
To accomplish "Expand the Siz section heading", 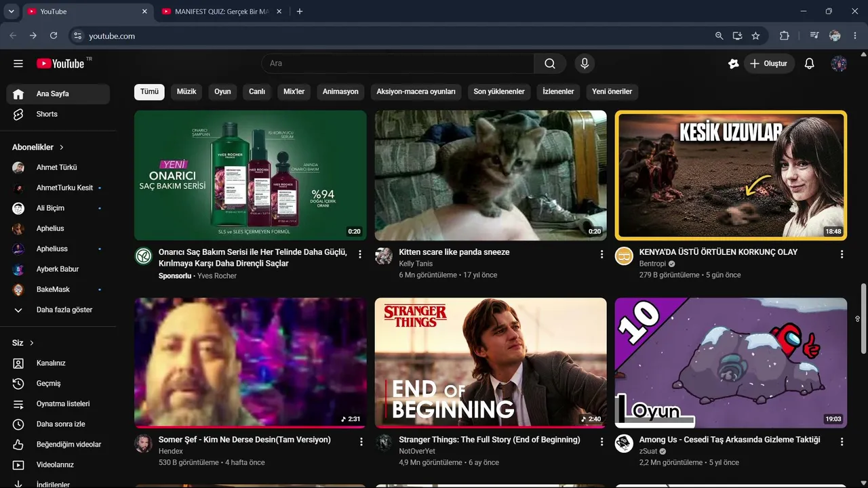I will click(x=23, y=343).
